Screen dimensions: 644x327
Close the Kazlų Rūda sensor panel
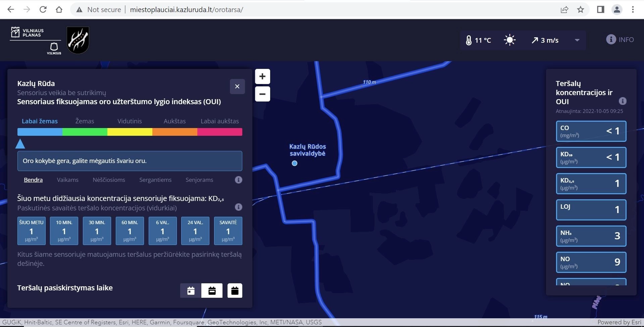237,86
